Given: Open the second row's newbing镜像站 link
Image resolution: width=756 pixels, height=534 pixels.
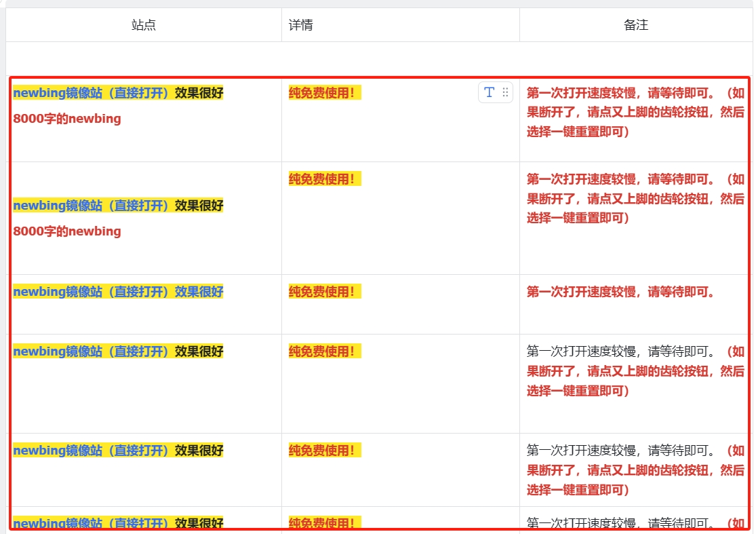Looking at the screenshot, I should point(91,205).
